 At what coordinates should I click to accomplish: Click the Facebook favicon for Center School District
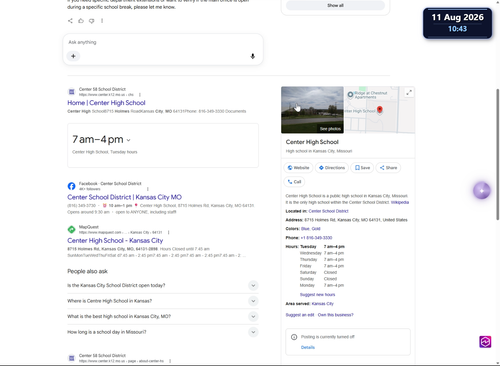pos(71,186)
